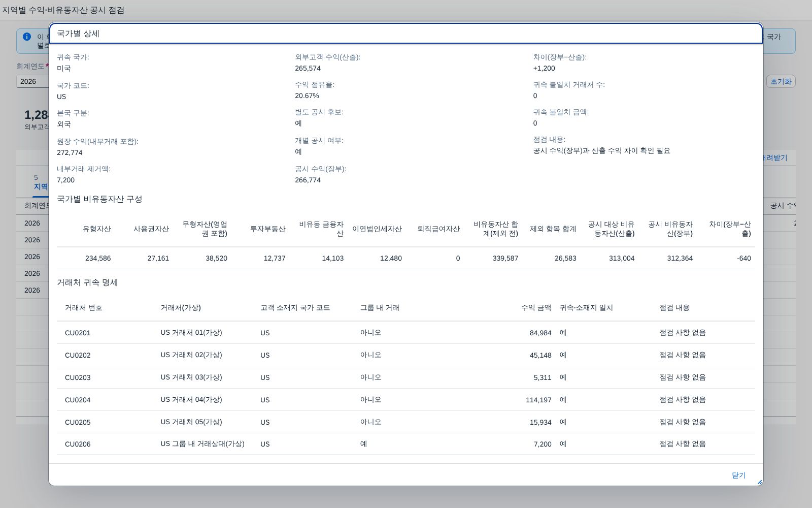Image resolution: width=812 pixels, height=508 pixels.
Task: Click the 거래처 번호 column header
Action: point(84,308)
